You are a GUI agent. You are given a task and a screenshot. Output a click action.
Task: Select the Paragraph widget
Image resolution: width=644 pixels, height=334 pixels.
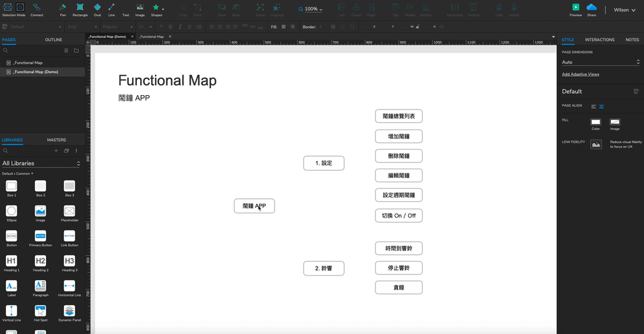40,288
